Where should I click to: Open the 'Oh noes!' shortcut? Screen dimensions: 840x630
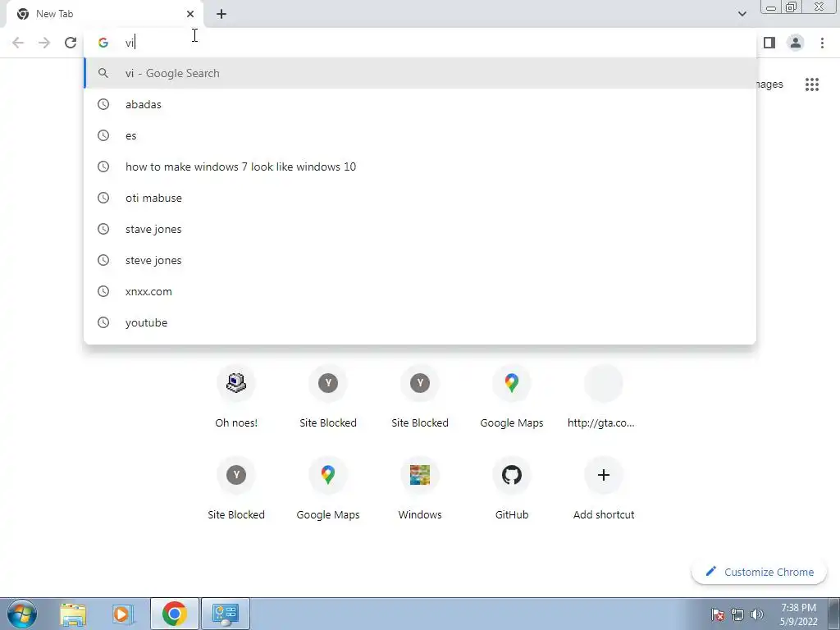tap(236, 398)
